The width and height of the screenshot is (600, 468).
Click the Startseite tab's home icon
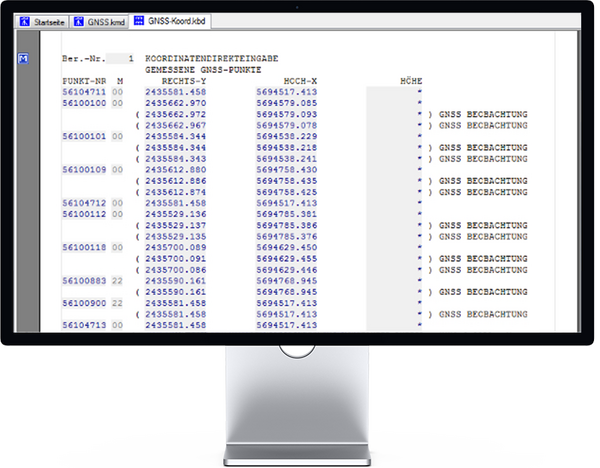click(x=27, y=20)
